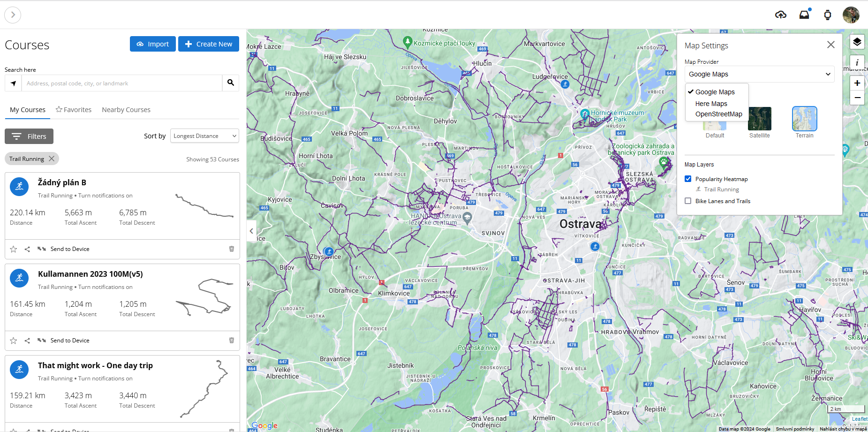This screenshot has width=868, height=432.
Task: Open the map layers panel icon
Action: point(857,42)
